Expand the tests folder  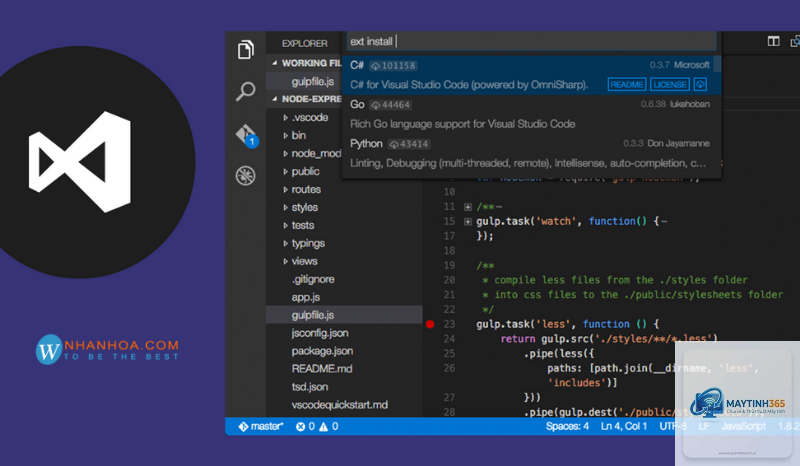pos(285,225)
